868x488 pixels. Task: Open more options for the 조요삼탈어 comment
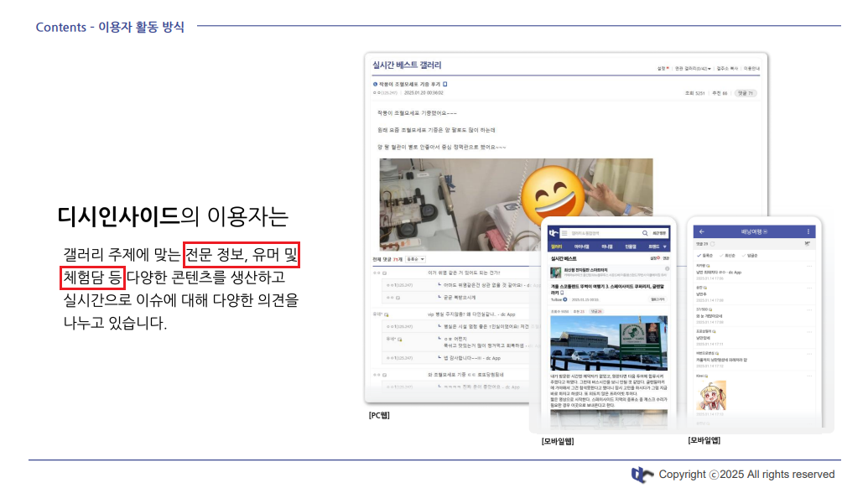coord(809,331)
